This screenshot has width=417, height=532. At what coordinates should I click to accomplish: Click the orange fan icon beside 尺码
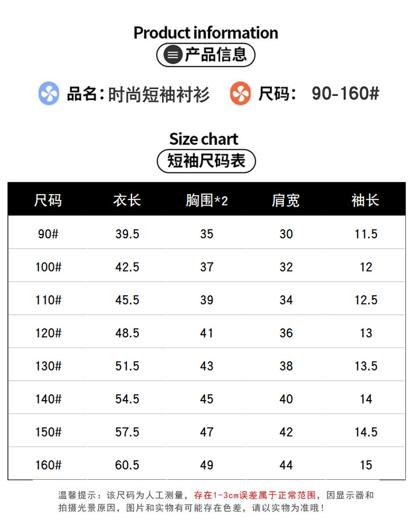(241, 94)
